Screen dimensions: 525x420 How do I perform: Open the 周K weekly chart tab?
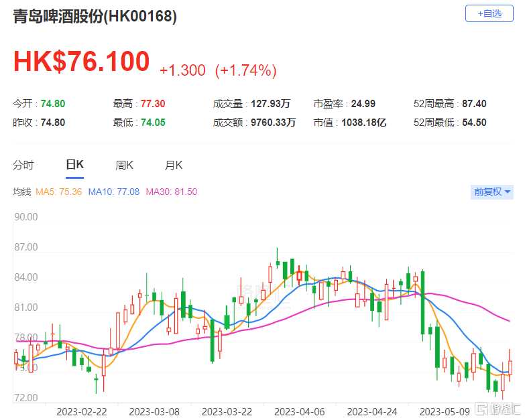tap(124, 165)
